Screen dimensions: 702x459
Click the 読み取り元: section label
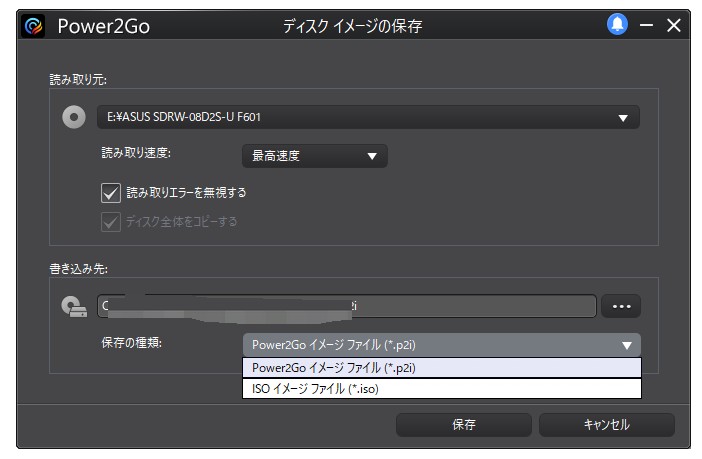click(78, 80)
